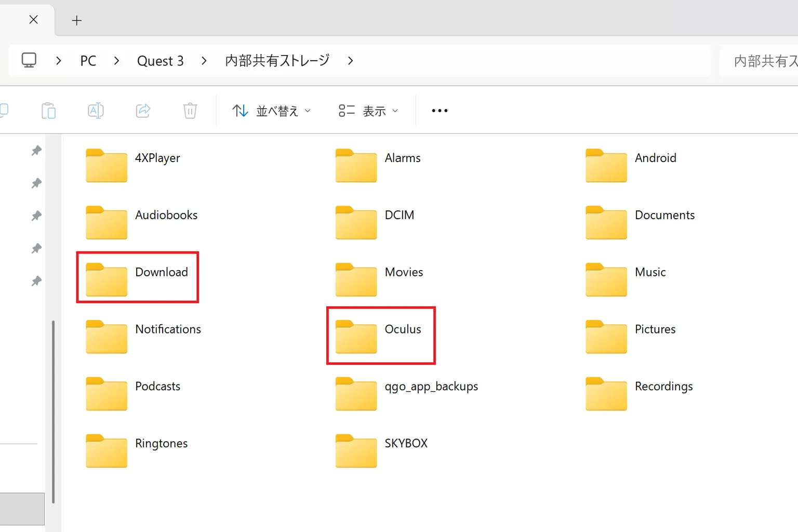The width and height of the screenshot is (798, 532).
Task: Open the SKYBOX folder
Action: [x=382, y=451]
